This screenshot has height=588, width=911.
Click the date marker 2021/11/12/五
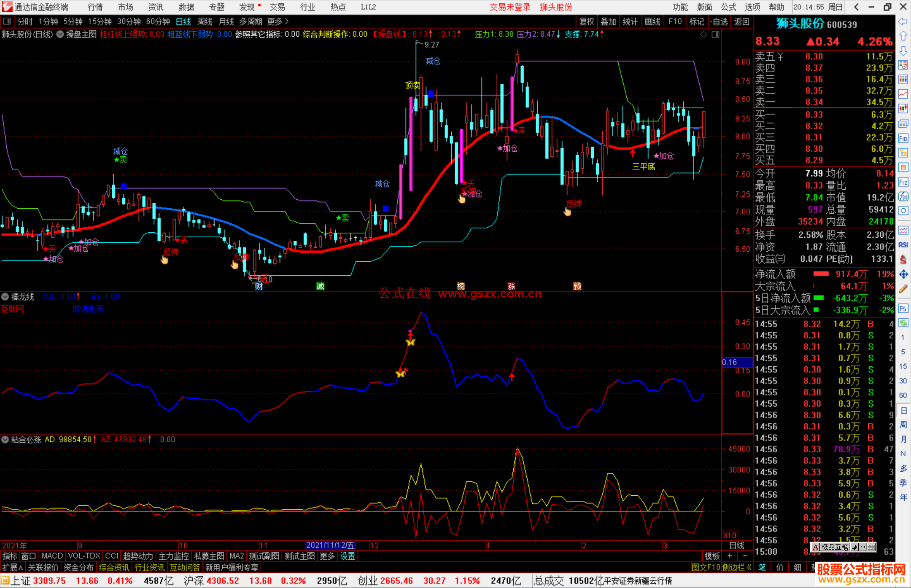click(x=330, y=545)
